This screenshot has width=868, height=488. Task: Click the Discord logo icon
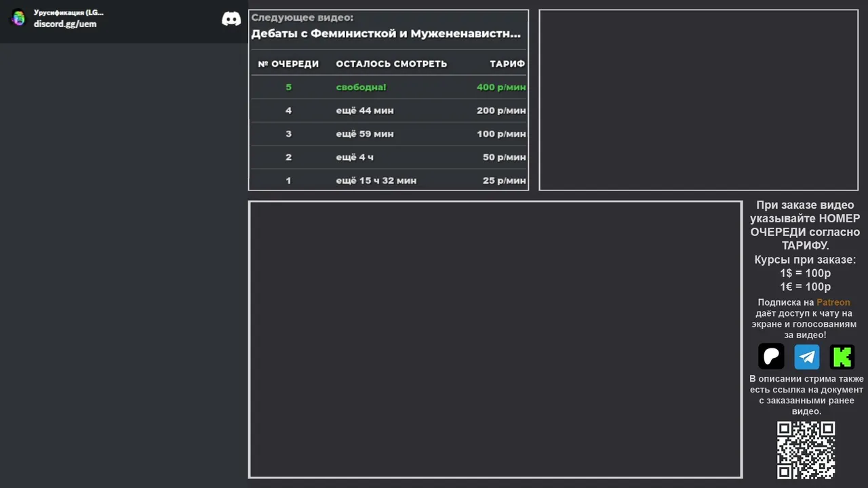(231, 19)
